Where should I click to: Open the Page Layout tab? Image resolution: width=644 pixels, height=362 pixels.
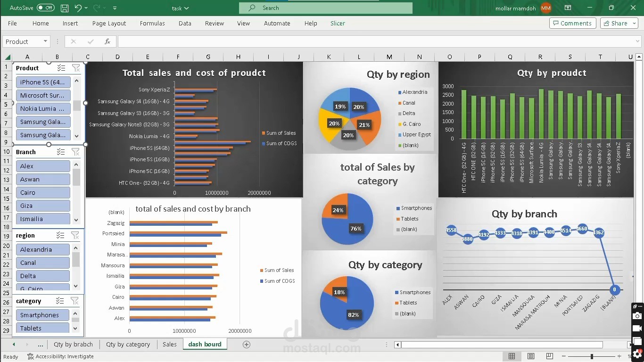click(109, 23)
